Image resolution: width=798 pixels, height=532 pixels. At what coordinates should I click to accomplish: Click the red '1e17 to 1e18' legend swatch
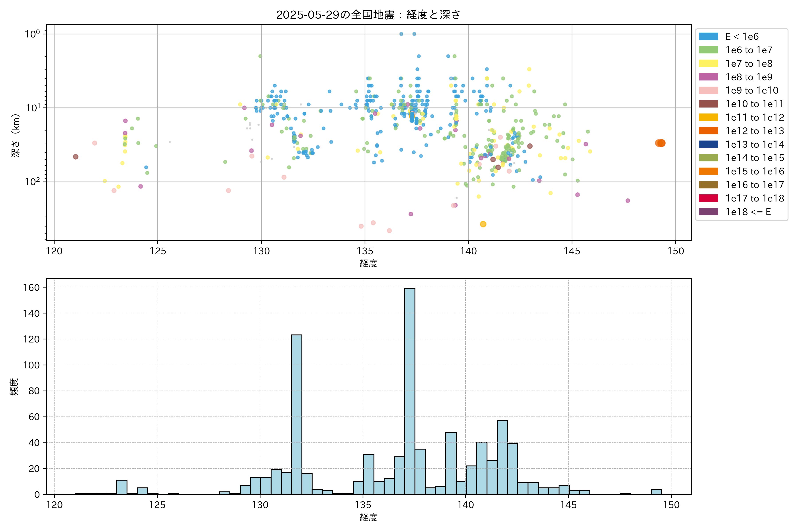point(708,198)
